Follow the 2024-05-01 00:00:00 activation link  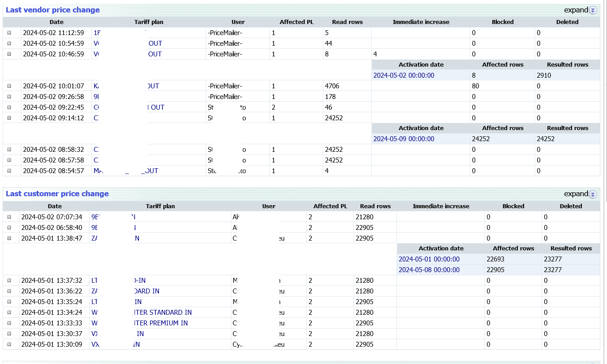(x=429, y=259)
